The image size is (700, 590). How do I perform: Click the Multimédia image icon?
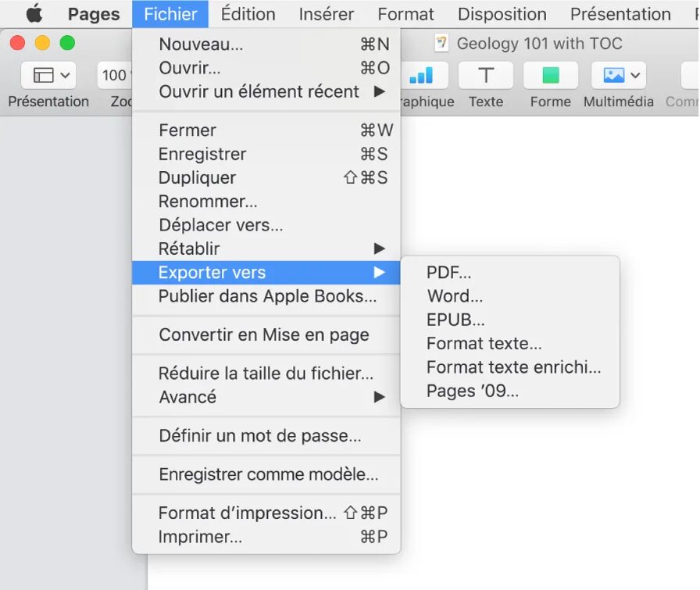618,76
